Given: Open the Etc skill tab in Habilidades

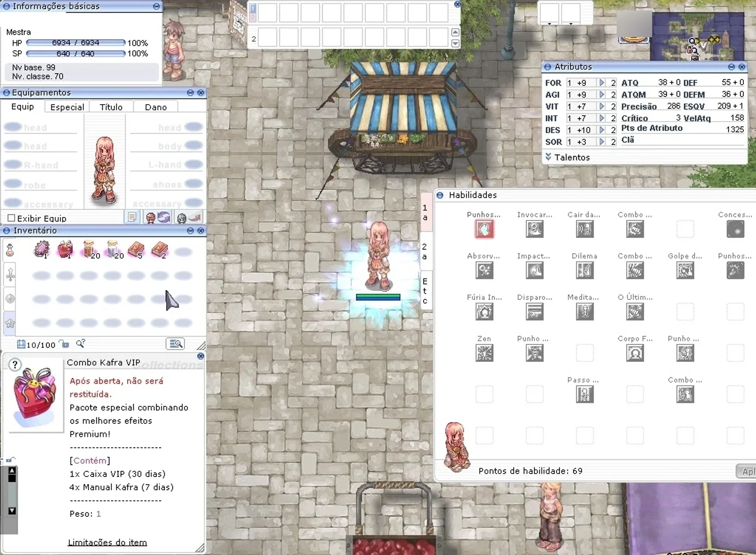Looking at the screenshot, I should tap(425, 291).
